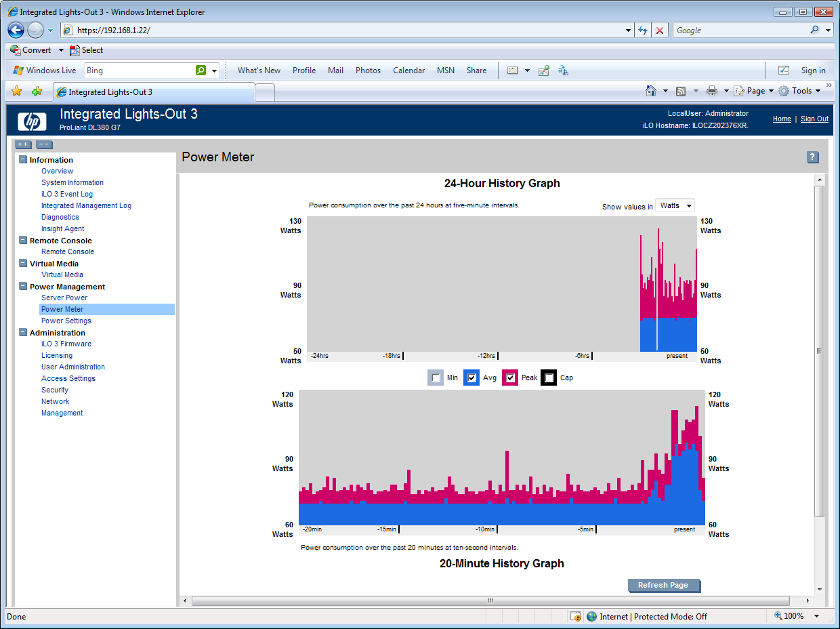Click the Windows Live toolbar icon
840x629 pixels.
18,70
